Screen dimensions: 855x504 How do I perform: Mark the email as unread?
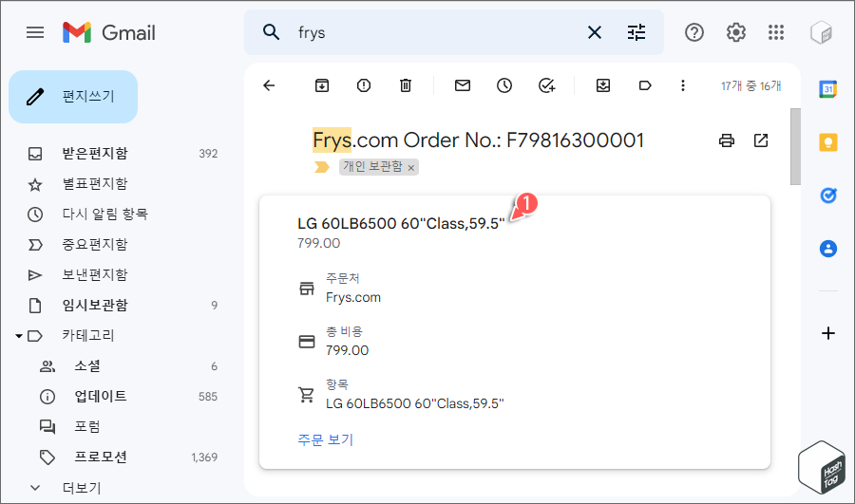tap(463, 85)
